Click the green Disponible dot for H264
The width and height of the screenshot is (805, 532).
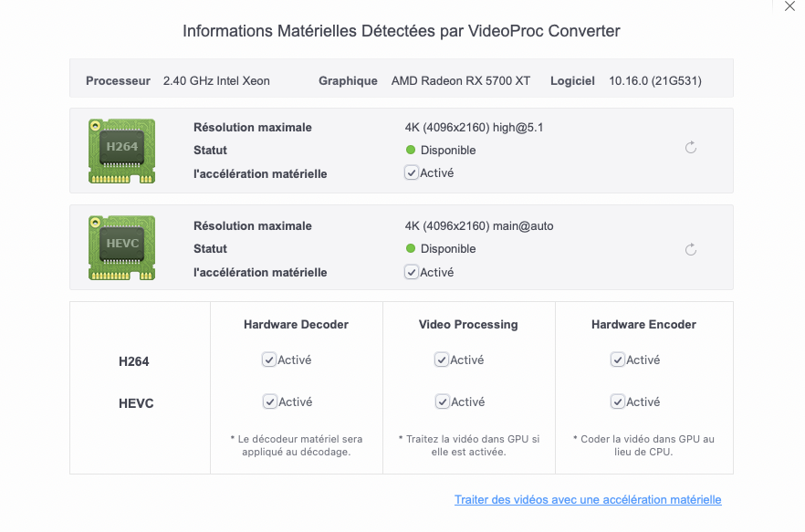[411, 151]
